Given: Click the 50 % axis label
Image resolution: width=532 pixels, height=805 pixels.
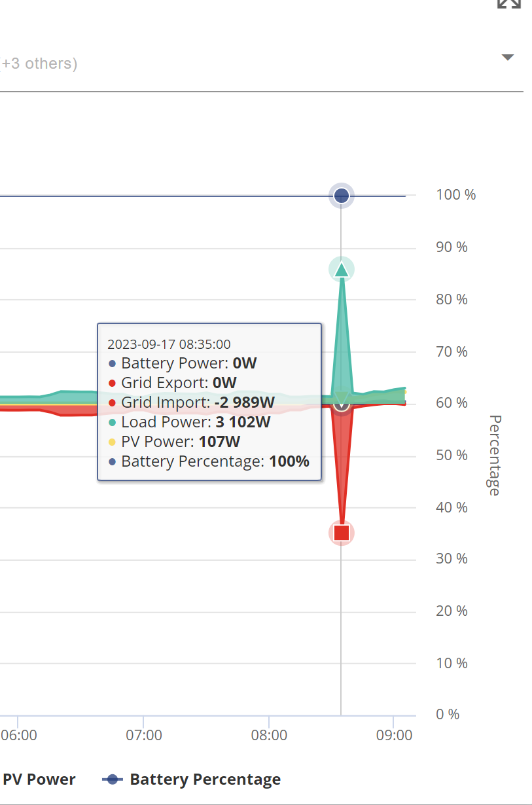Looking at the screenshot, I should click(452, 455).
